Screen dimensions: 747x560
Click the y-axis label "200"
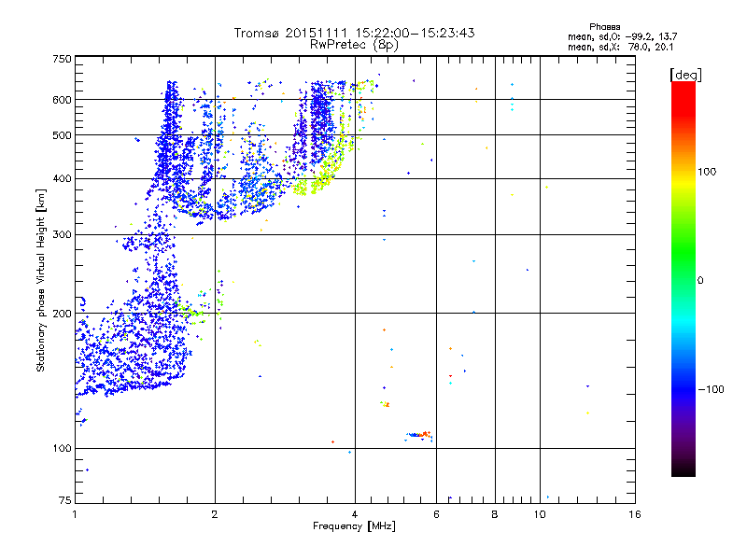click(x=62, y=314)
